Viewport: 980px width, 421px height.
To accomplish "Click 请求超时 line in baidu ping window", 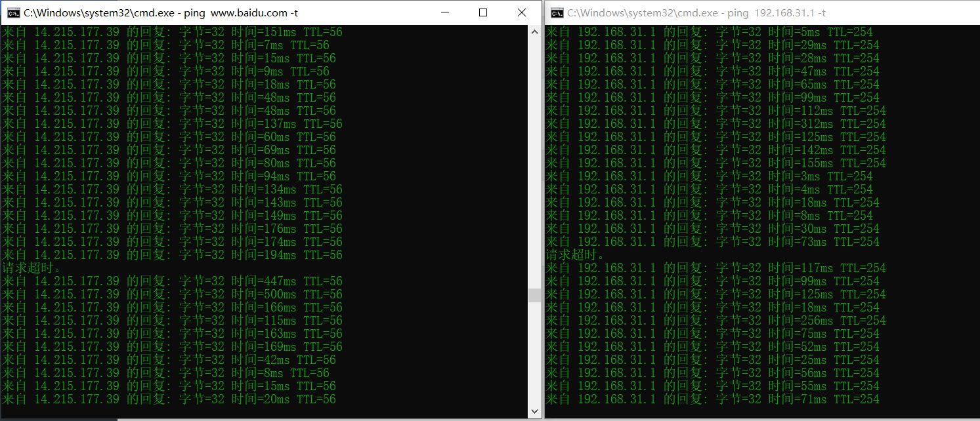I will click(x=32, y=268).
